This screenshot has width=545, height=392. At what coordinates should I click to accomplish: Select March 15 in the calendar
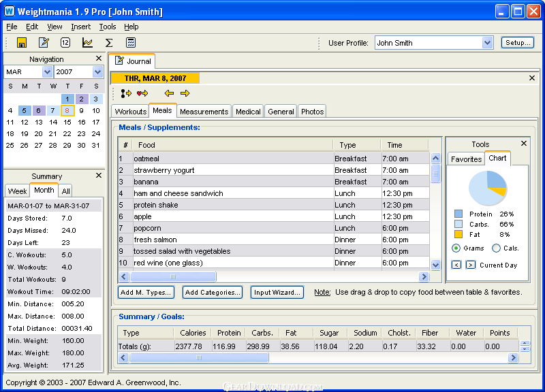[67, 122]
